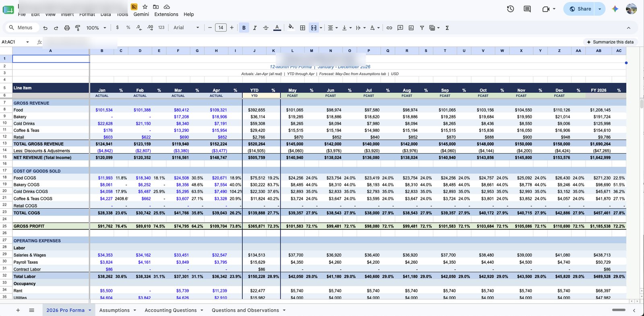Screen dimensions: 644x316
Task: Open the comments panel icon
Action: pyautogui.click(x=527, y=9)
